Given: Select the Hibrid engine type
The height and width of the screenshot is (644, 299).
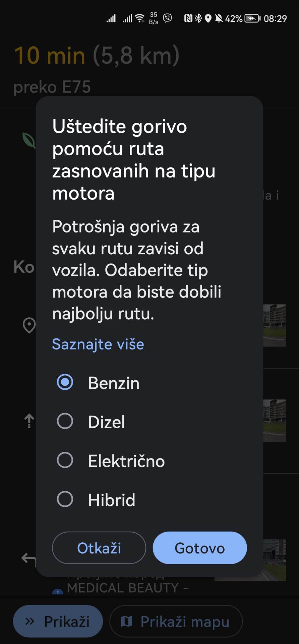Looking at the screenshot, I should [x=65, y=499].
